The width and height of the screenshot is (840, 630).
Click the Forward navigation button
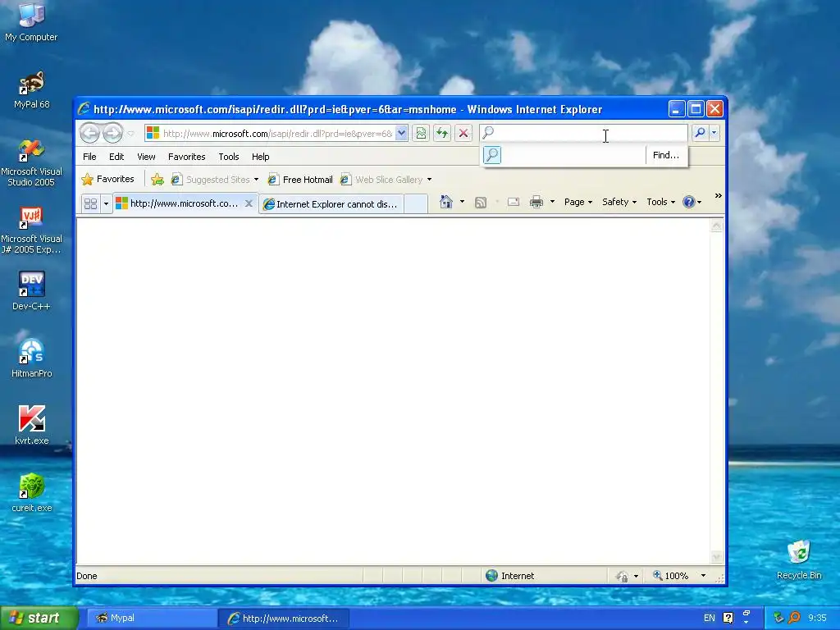[x=112, y=134]
